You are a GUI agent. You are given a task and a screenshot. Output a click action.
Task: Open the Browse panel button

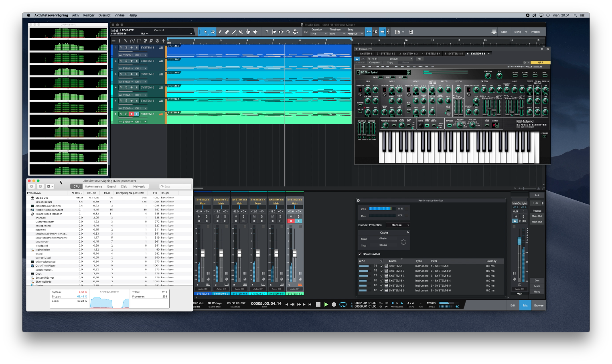tap(539, 305)
